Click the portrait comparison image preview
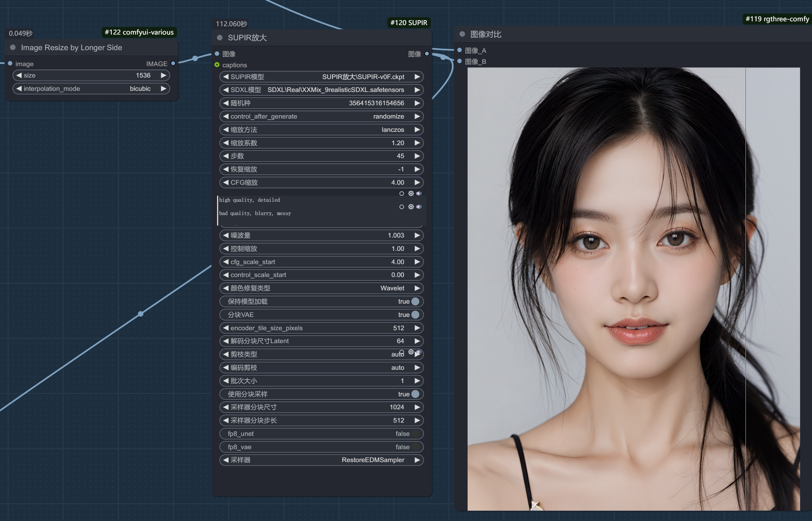This screenshot has height=521, width=812. tap(634, 289)
